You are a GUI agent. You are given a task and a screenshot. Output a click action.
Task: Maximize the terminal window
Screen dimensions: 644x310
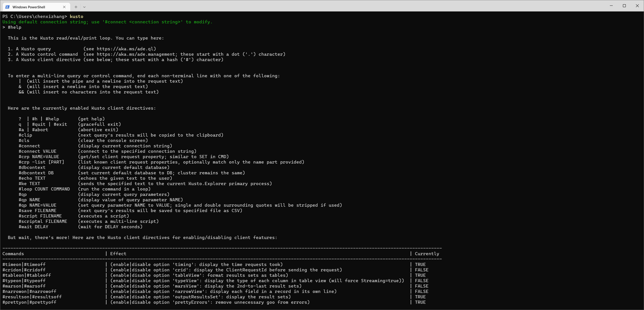pos(624,6)
